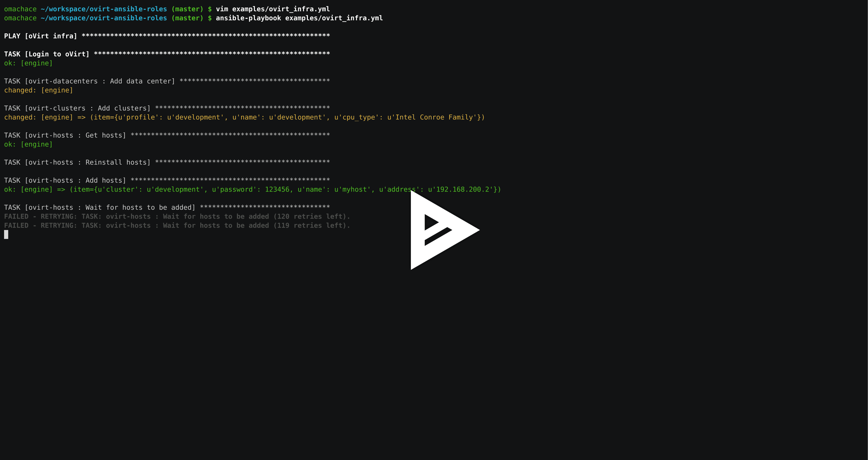
Task: Select 'TASK [ovirt-datacenters : Add data center]' line
Action: point(167,81)
